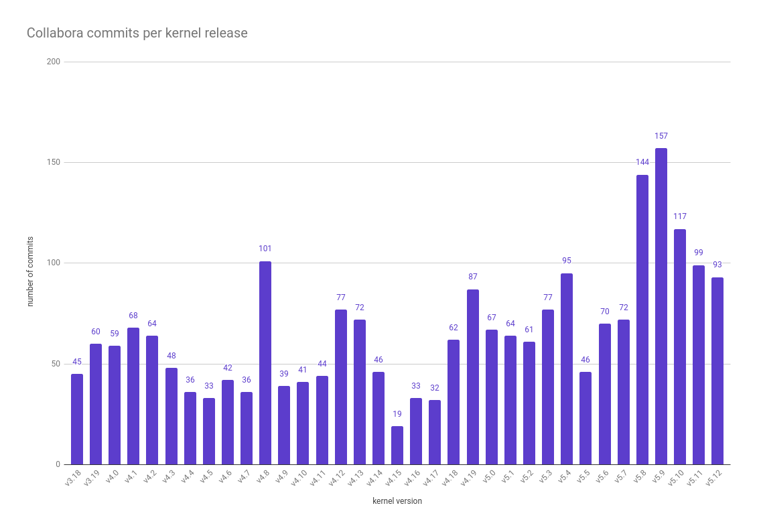
Task: Click the 41 value label
Action: (303, 370)
